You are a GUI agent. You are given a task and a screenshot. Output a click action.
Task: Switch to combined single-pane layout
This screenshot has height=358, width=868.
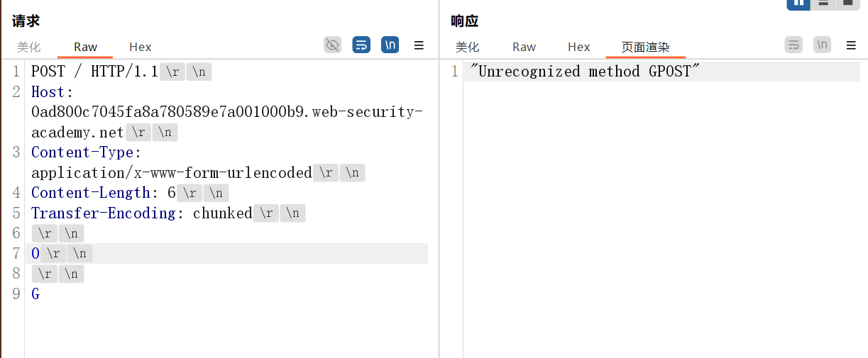click(847, 3)
